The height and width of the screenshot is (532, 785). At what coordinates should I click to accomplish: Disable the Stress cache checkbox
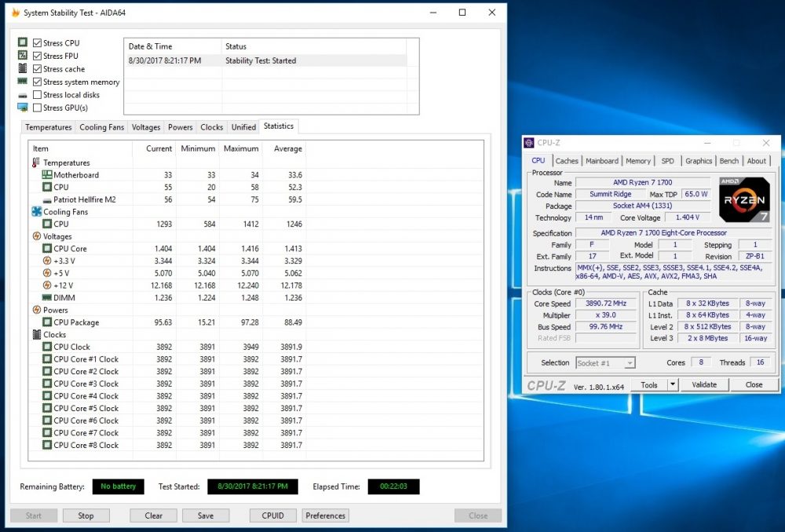pos(37,69)
